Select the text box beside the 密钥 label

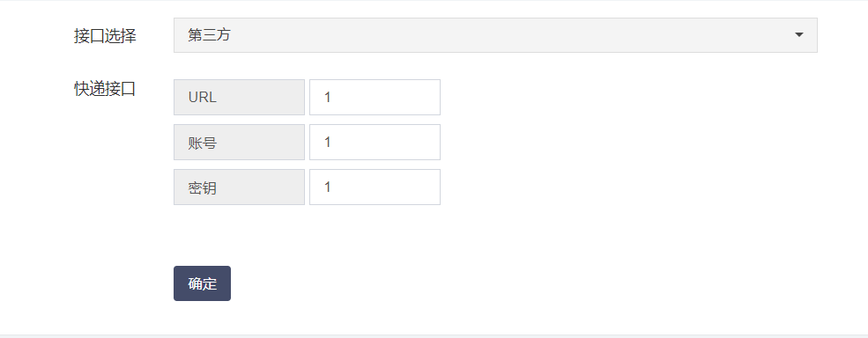click(x=375, y=187)
